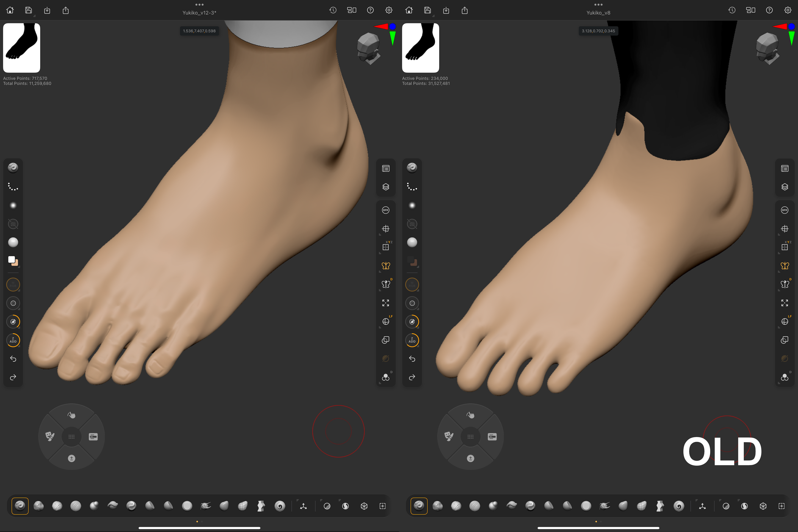Toggle symmetry butterfly icon in left window
This screenshot has width=798, height=532.
pyautogui.click(x=385, y=266)
